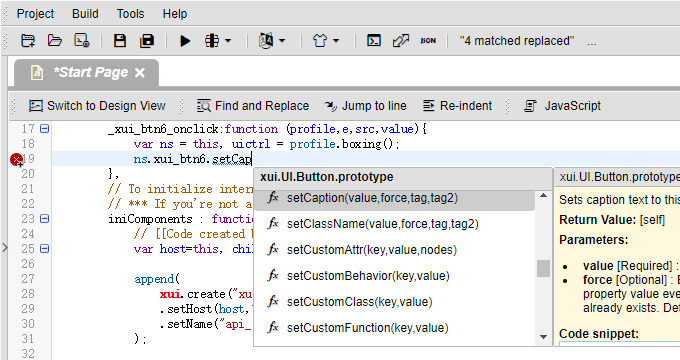Collapse code fold at line 17
680x360 pixels.
tap(44, 128)
